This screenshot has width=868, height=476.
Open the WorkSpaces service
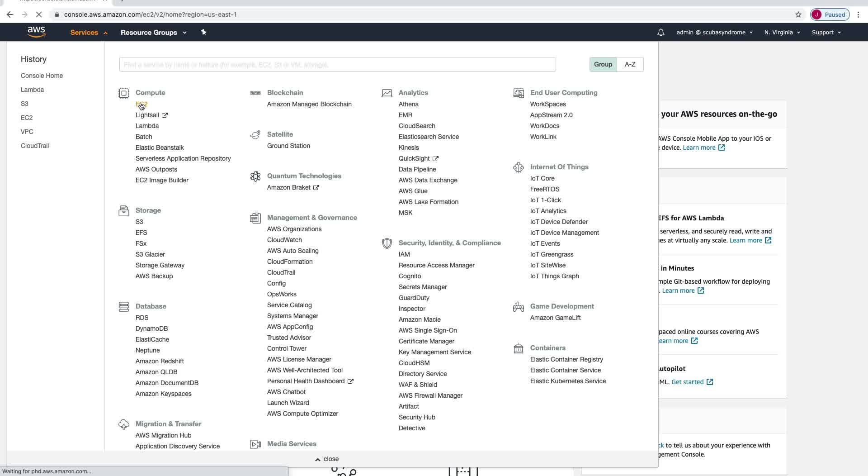[x=548, y=104]
